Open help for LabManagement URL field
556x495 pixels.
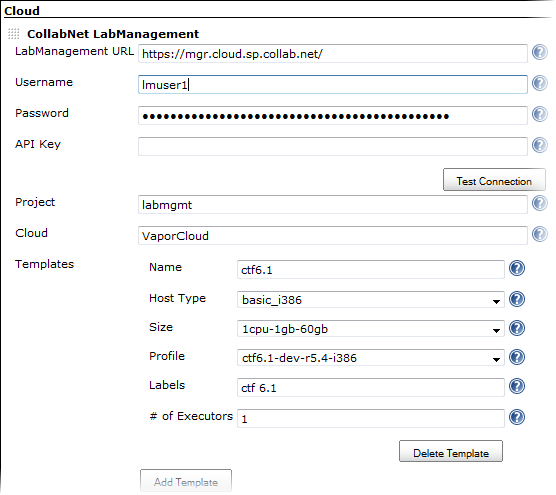coord(539,52)
